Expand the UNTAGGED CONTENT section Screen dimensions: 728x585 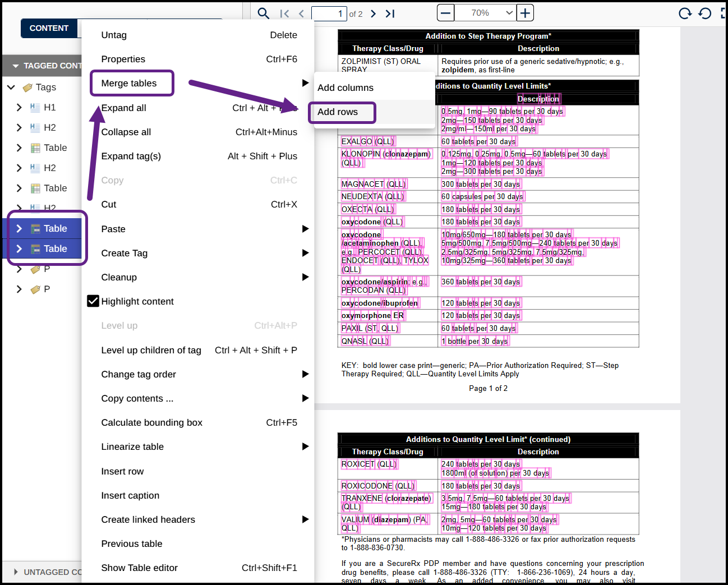pyautogui.click(x=16, y=572)
